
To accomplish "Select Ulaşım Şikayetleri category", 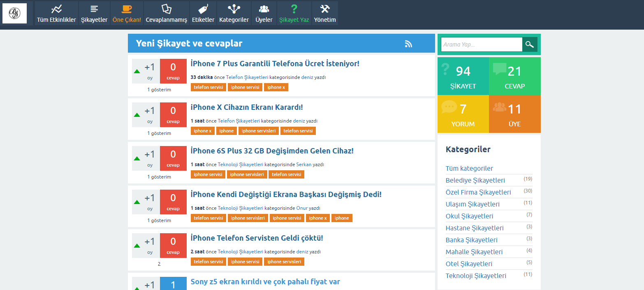I will [x=473, y=204].
